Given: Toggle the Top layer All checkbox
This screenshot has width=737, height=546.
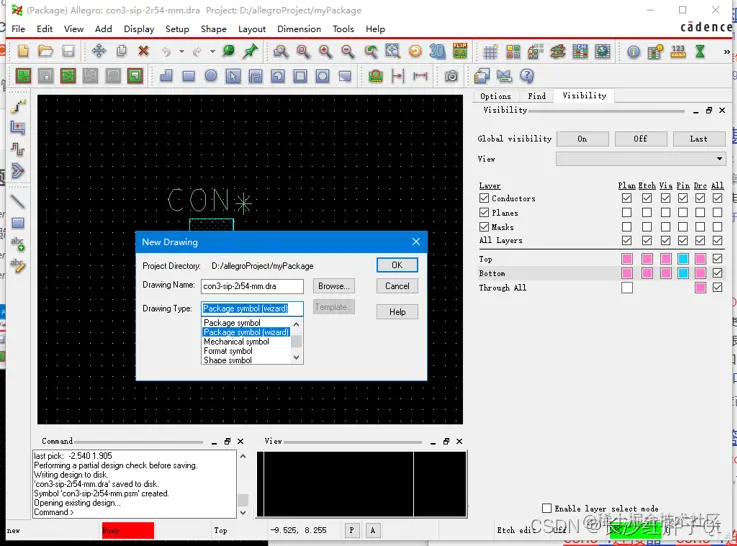Looking at the screenshot, I should [x=717, y=258].
